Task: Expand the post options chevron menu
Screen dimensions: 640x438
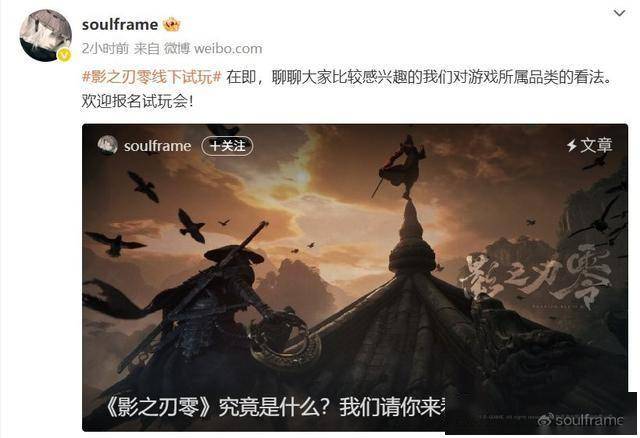Action: (x=619, y=13)
